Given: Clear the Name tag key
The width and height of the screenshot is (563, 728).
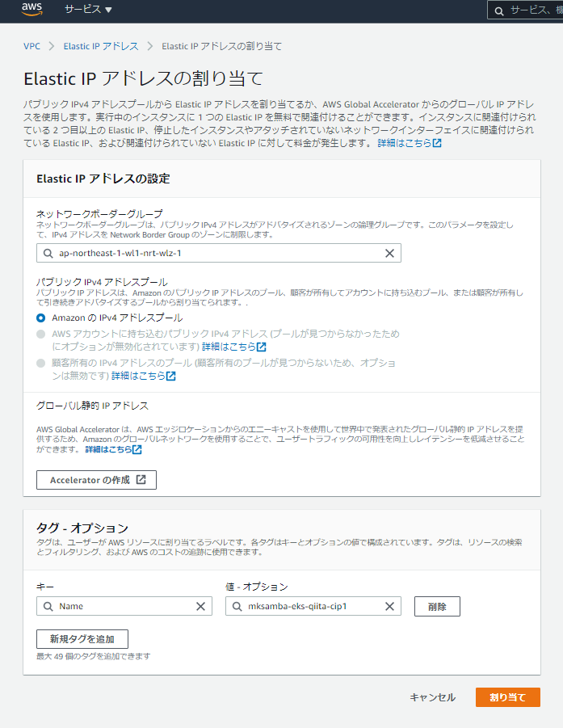Looking at the screenshot, I should [200, 606].
